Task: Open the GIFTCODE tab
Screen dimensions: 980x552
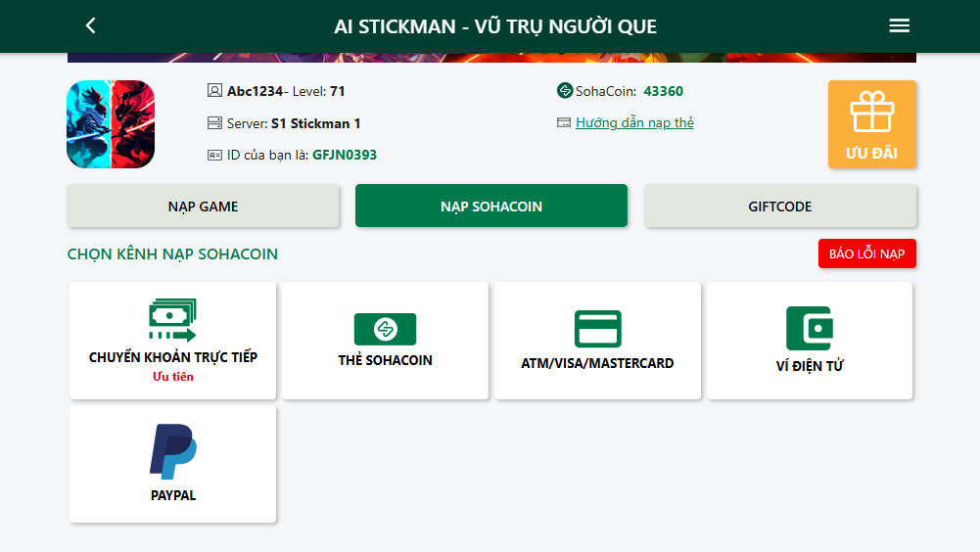Action: [780, 206]
